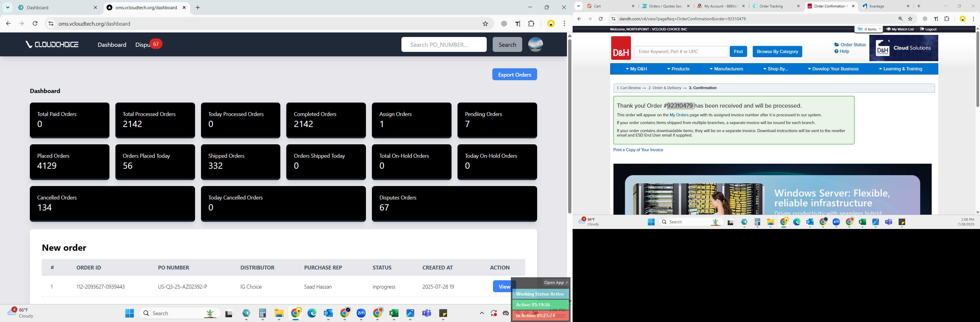This screenshot has width=980, height=322.
Task: Expand Develop Your Business menu
Action: pyautogui.click(x=833, y=69)
